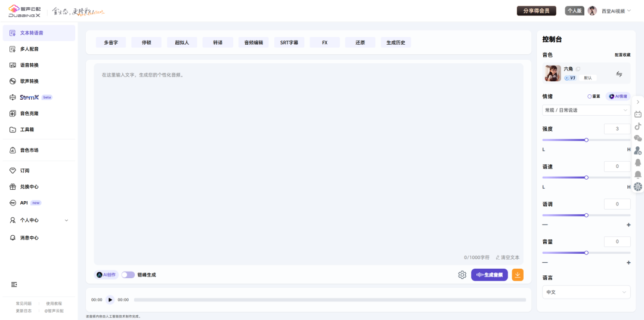
Task: Open generation settings gear icon
Action: point(462,275)
